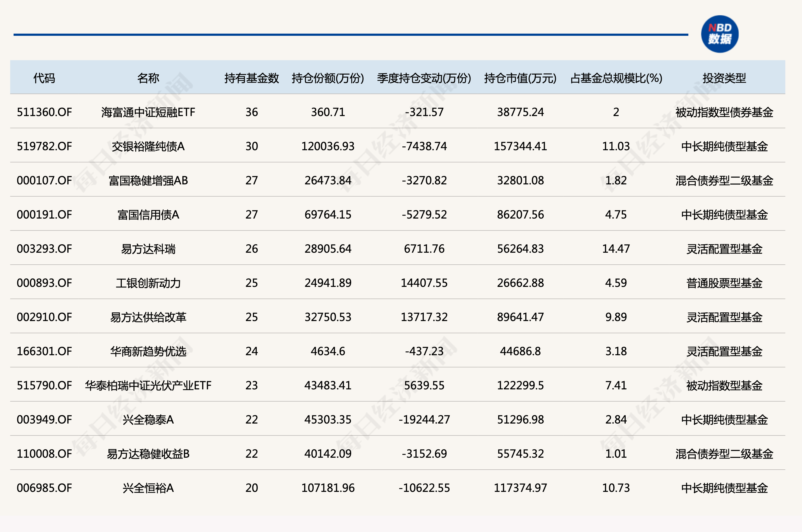Screen dimensions: 802x532
Task: Select fund name 工银创新动力
Action: point(148,283)
